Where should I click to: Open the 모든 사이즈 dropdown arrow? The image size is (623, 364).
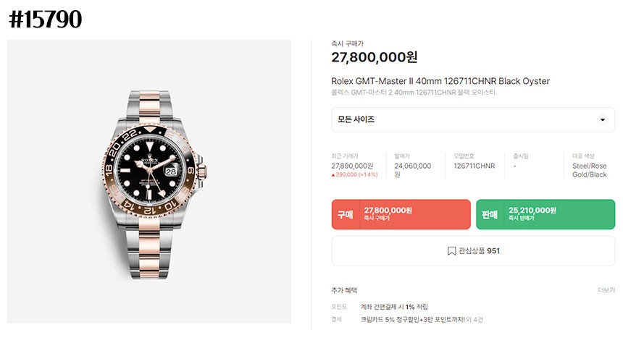[x=602, y=119]
